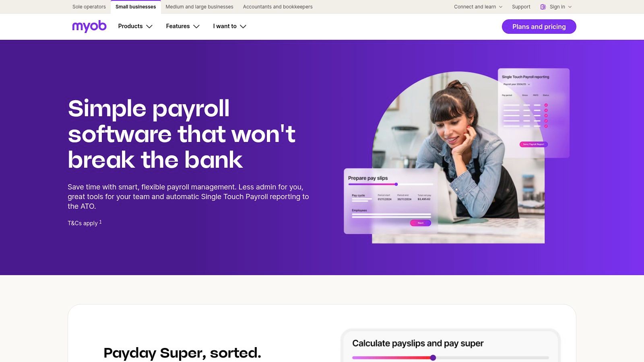Expand the Features menu
Screen dimensions: 644x362
[183, 26]
